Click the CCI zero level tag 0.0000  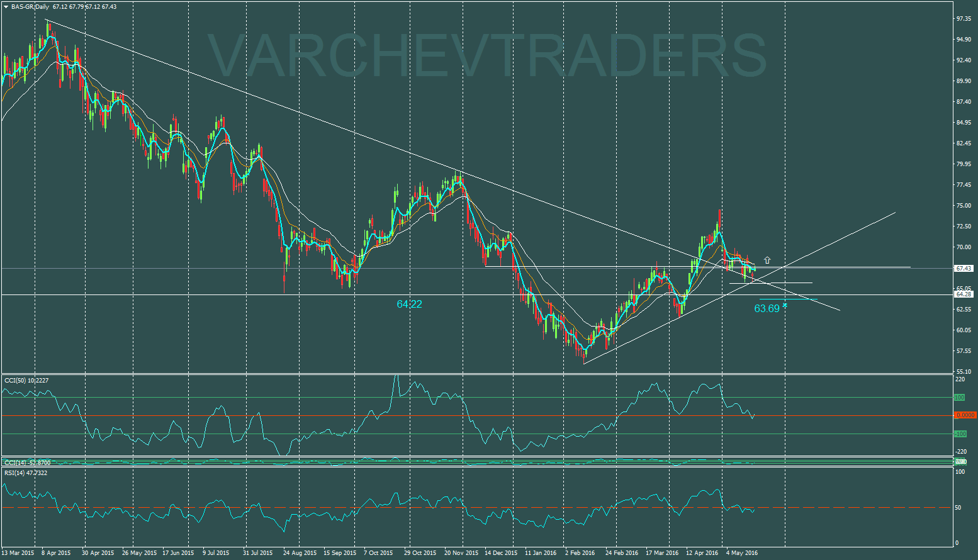965,415
